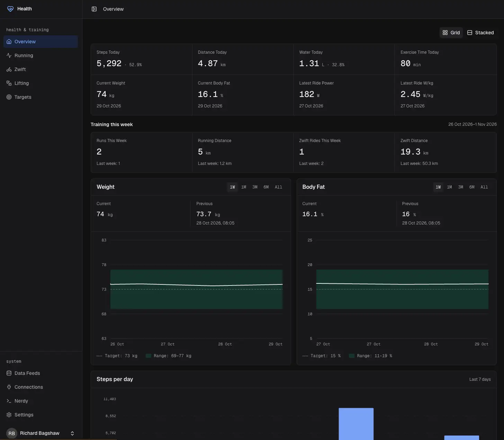Select 1M range on Body Fat chart
The height and width of the screenshot is (440, 504).
449,187
